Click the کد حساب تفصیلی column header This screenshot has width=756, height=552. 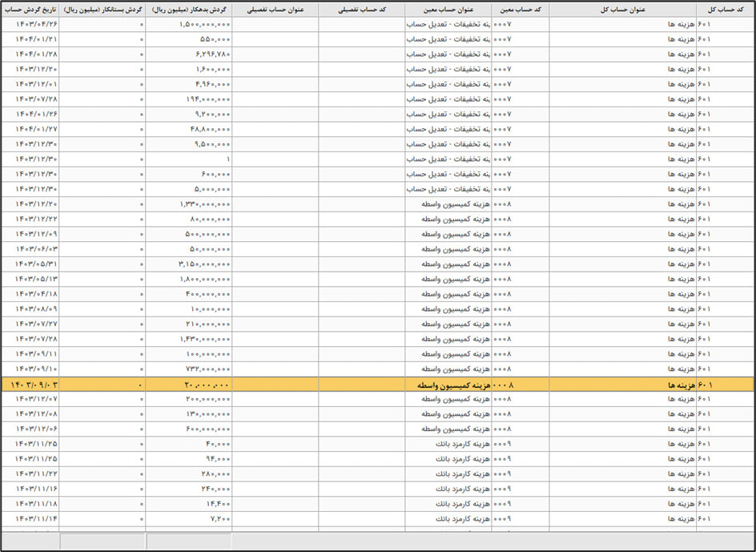(x=361, y=10)
